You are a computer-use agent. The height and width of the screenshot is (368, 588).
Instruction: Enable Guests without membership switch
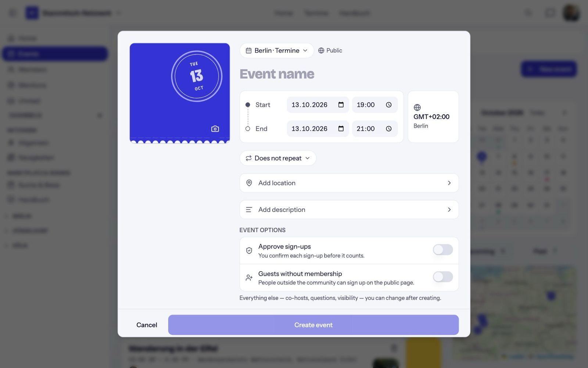[x=443, y=277]
